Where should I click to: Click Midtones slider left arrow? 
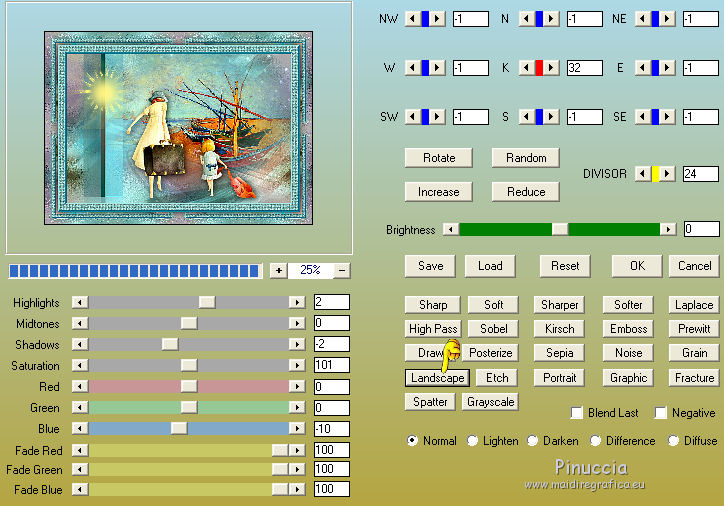(80, 323)
